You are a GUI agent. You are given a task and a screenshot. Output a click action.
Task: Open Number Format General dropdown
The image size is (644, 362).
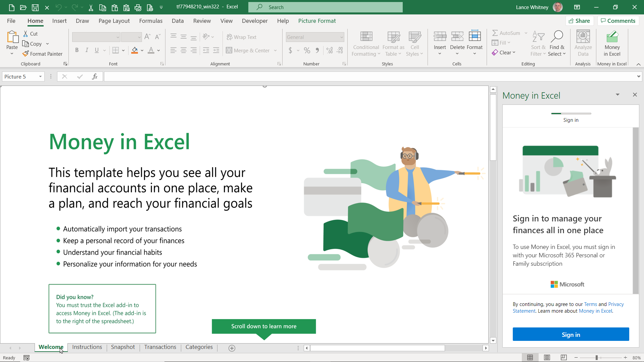(x=341, y=37)
